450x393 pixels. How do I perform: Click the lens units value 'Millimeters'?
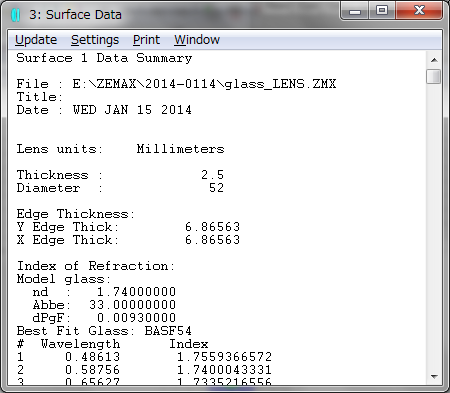[x=180, y=149]
